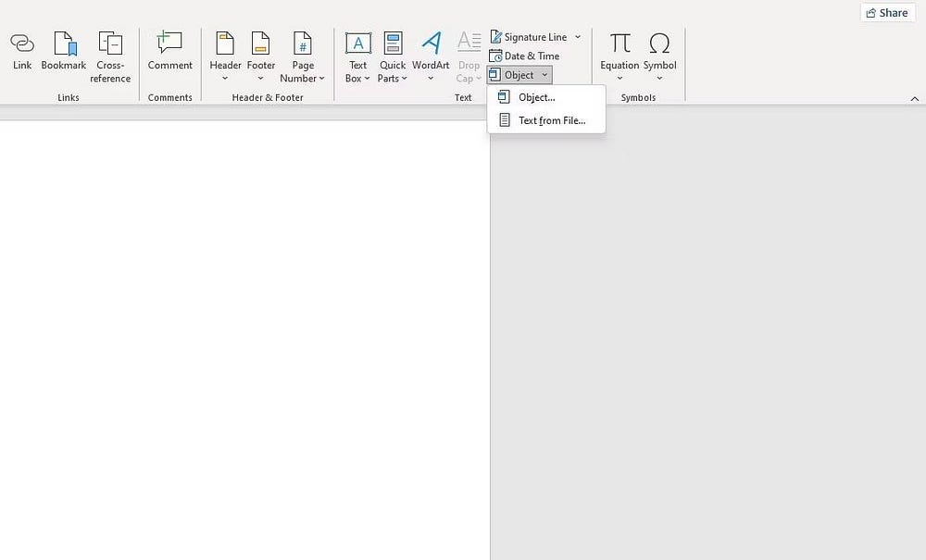Collapse the ribbon with the chevron
Image resolution: width=926 pixels, height=560 pixels.
click(x=915, y=96)
